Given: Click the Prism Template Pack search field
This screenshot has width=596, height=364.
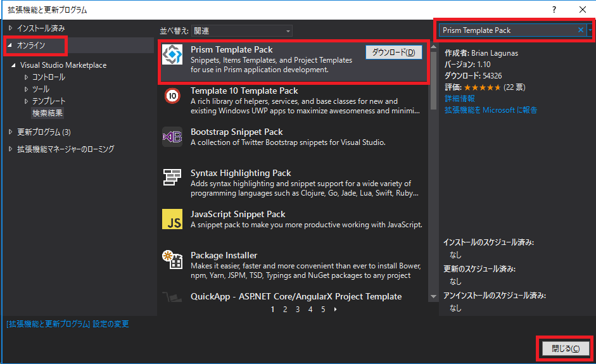Looking at the screenshot, I should coord(507,30).
